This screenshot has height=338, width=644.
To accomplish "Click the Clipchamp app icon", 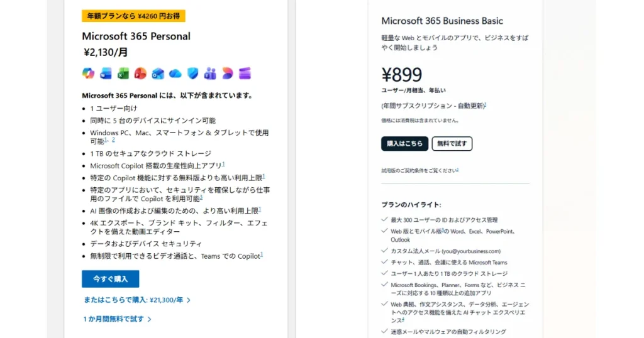I will 227,74.
